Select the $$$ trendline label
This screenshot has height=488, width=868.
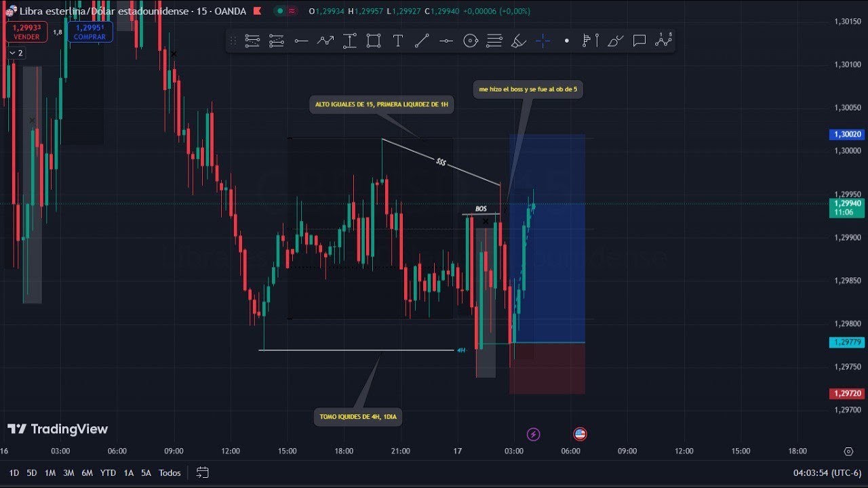click(441, 162)
